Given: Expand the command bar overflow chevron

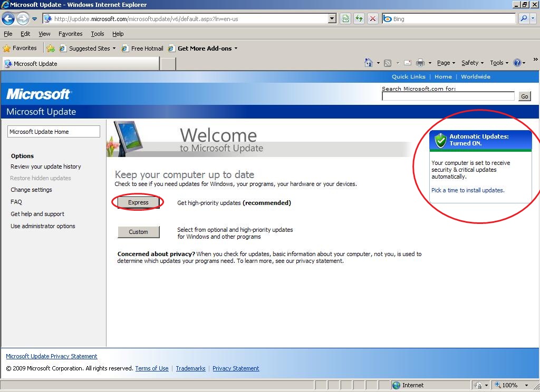Looking at the screenshot, I should tap(536, 59).
